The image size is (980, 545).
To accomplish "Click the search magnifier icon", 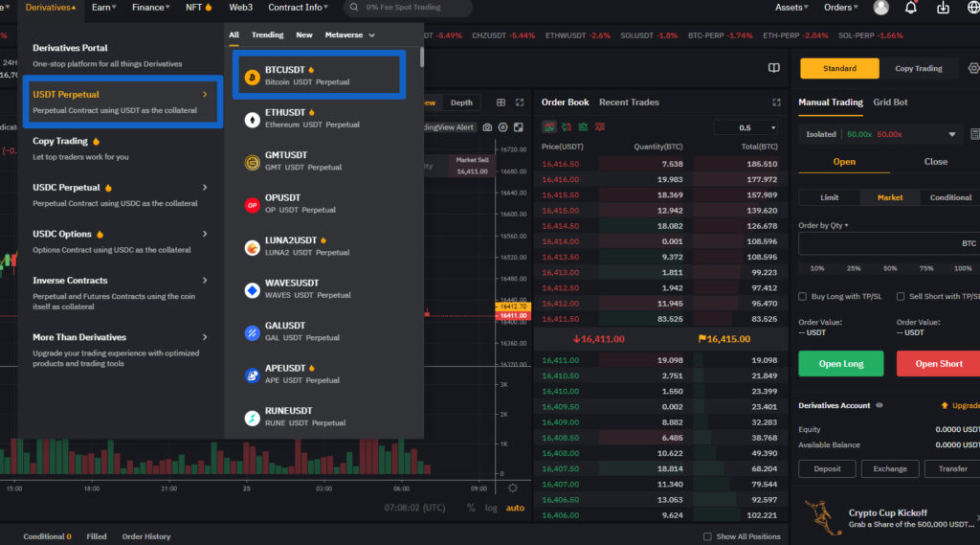I will (354, 8).
